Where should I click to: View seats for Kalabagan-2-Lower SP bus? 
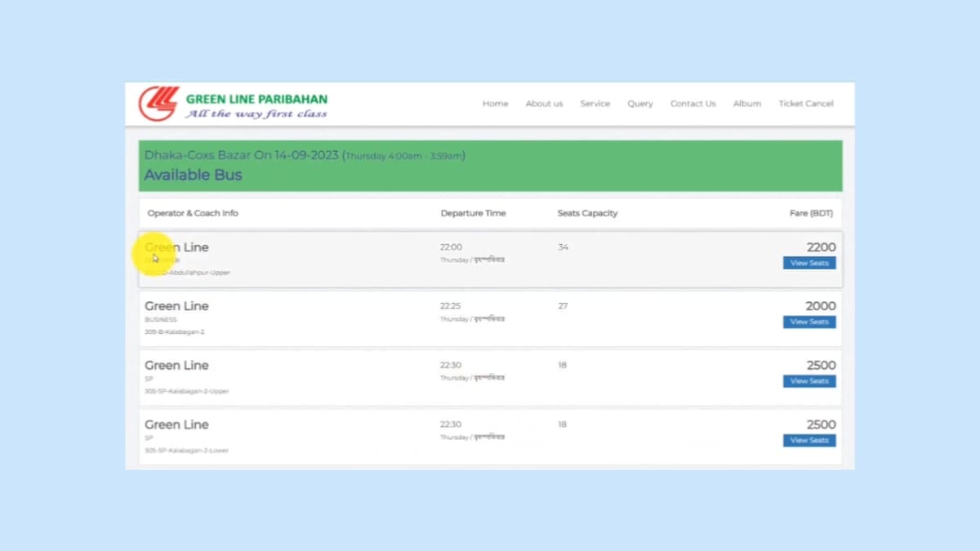tap(808, 440)
